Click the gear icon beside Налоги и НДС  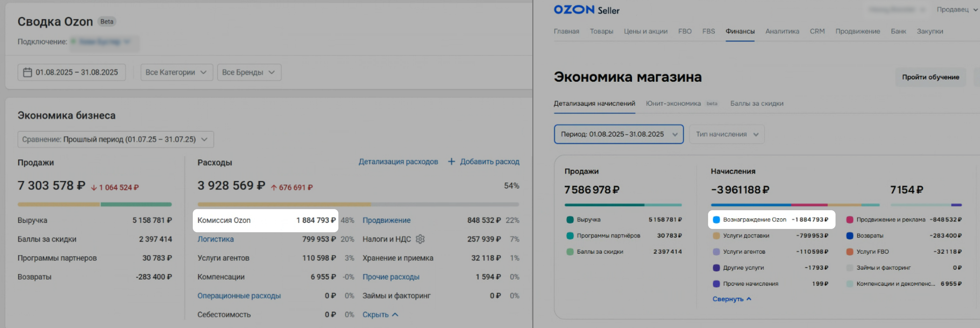click(x=420, y=239)
